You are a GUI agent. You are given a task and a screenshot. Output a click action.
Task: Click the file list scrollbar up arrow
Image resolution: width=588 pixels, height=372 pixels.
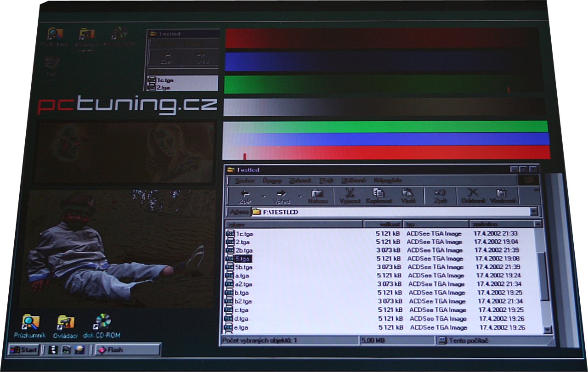(x=538, y=224)
